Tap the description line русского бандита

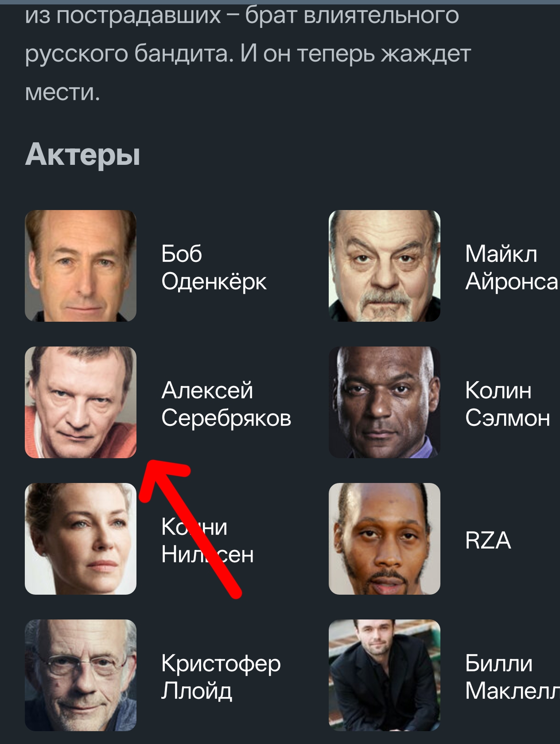[x=248, y=54]
